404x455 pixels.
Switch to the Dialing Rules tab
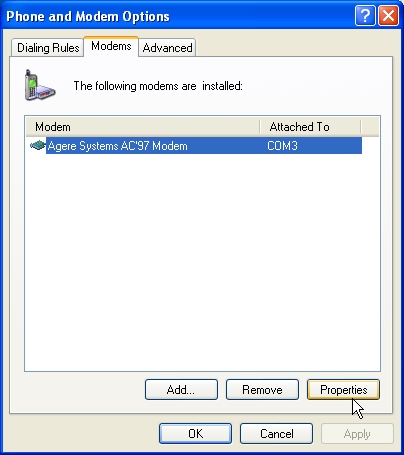point(48,48)
